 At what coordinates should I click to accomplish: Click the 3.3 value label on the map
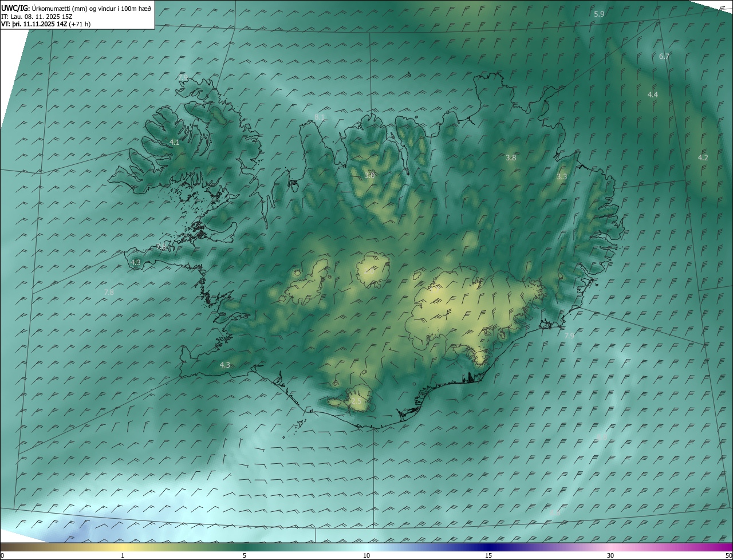point(562,177)
